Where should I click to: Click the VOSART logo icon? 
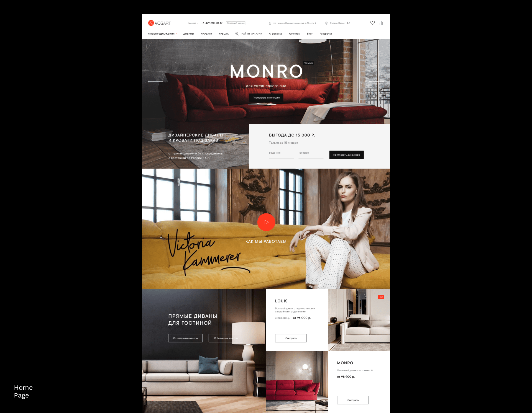[152, 23]
